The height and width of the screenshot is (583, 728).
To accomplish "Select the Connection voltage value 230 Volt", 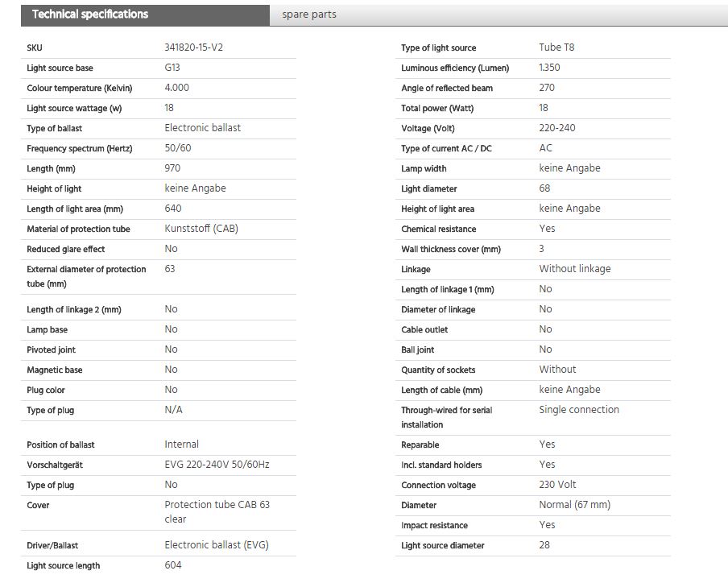I will click(x=557, y=485).
